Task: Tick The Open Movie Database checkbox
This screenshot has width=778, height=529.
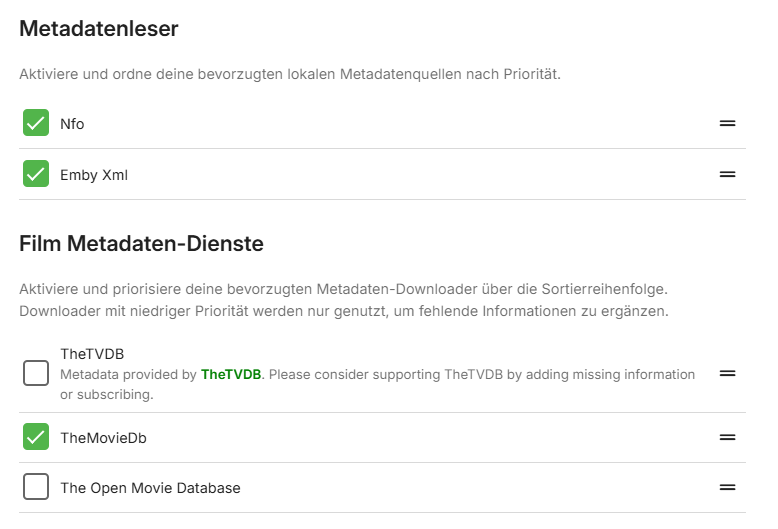Action: click(x=36, y=487)
